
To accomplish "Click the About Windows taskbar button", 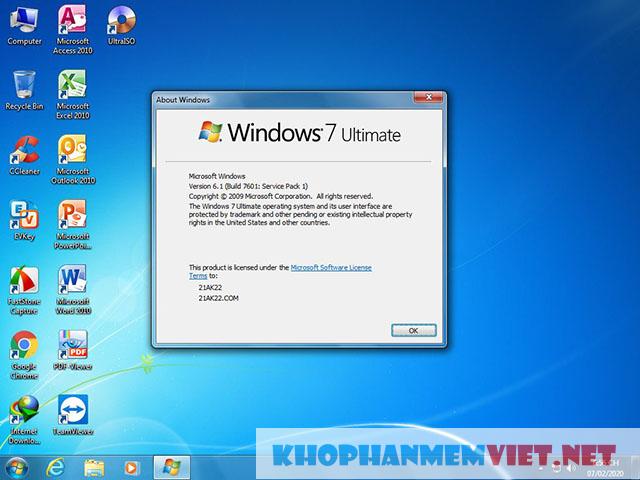I will tap(171, 467).
